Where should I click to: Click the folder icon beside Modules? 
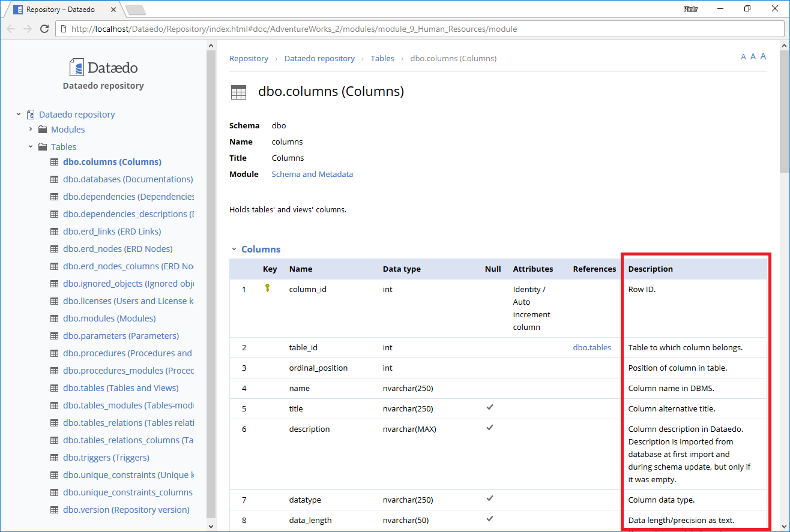point(43,130)
